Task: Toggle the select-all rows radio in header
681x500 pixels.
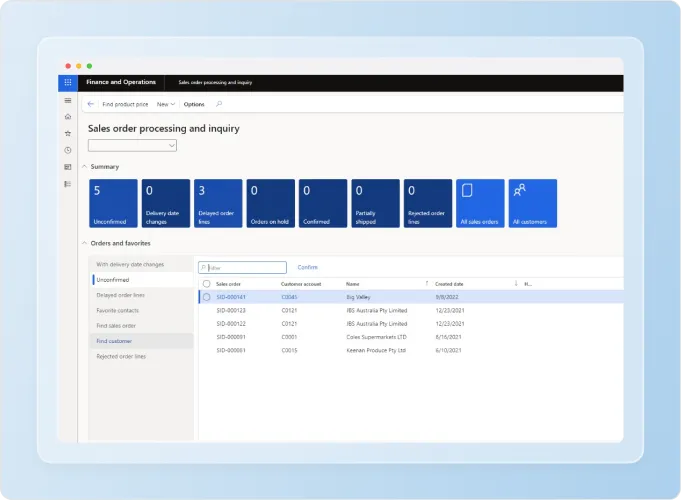Action: (x=206, y=284)
